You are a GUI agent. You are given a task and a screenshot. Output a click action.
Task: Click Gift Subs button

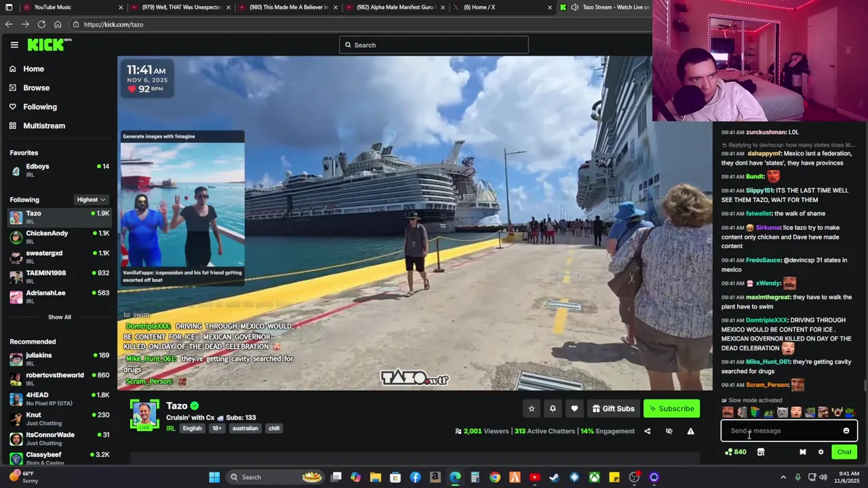(x=613, y=409)
